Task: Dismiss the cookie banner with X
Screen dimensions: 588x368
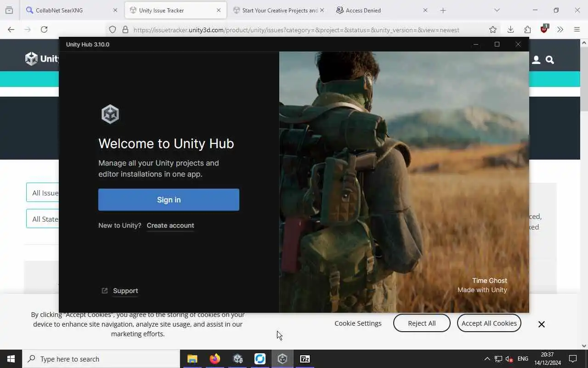Action: [x=542, y=324]
